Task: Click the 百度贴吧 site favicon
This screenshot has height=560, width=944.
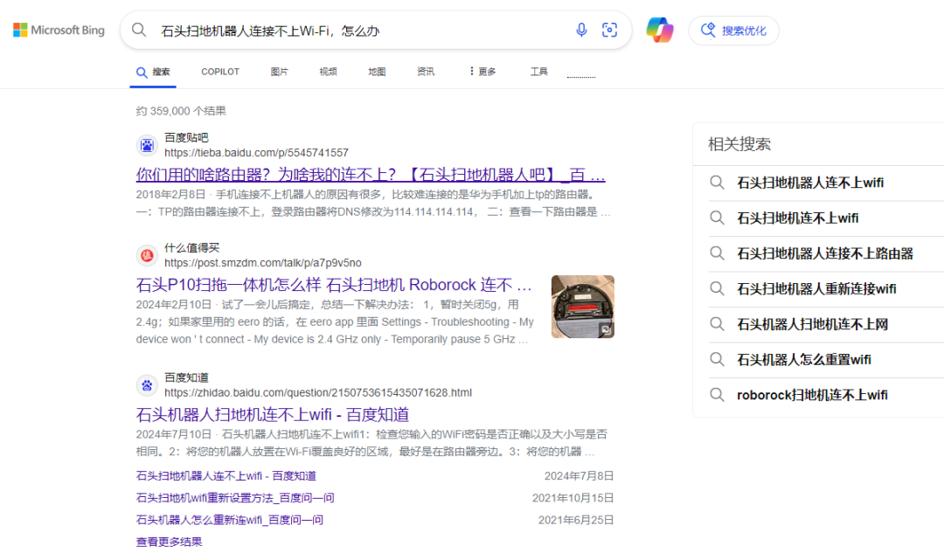Action: (x=147, y=145)
